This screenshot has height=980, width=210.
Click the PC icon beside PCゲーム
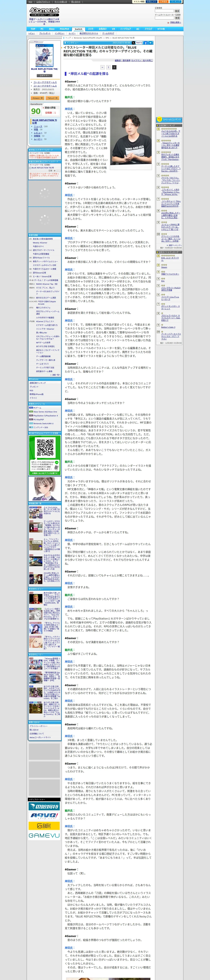pos(31,408)
